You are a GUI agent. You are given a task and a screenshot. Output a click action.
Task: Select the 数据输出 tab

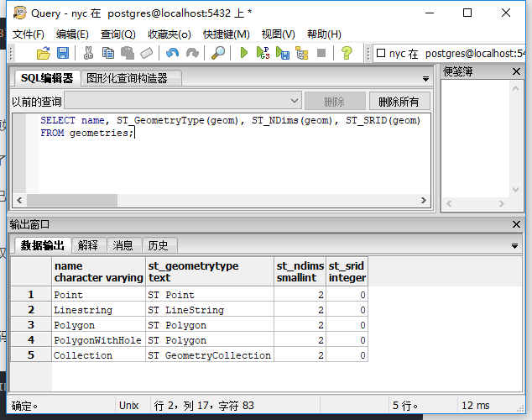point(43,245)
